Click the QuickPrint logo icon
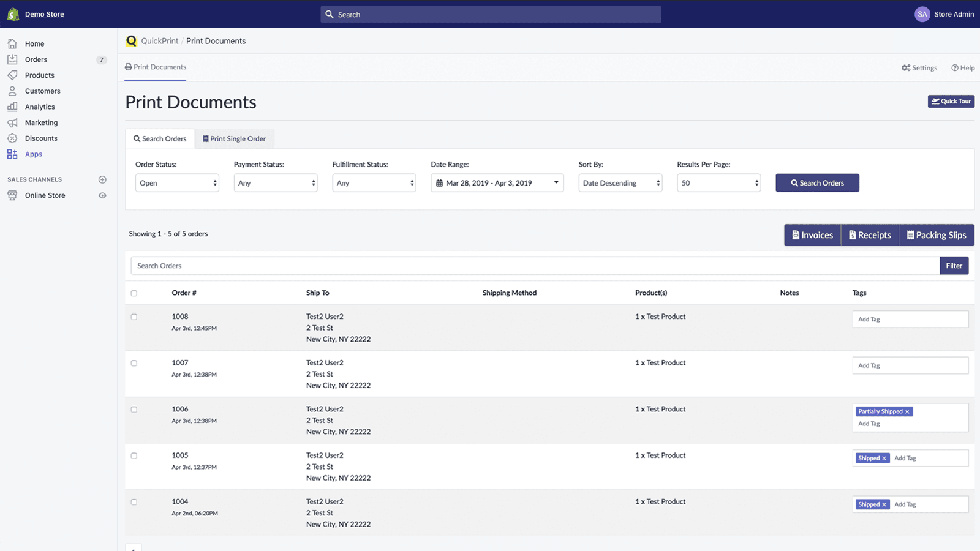 131,40
